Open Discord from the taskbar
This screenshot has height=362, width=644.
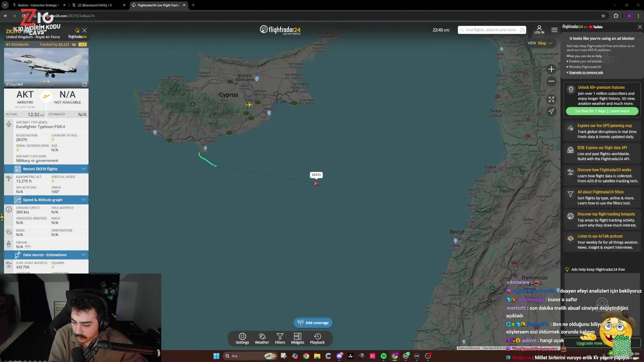click(340, 356)
